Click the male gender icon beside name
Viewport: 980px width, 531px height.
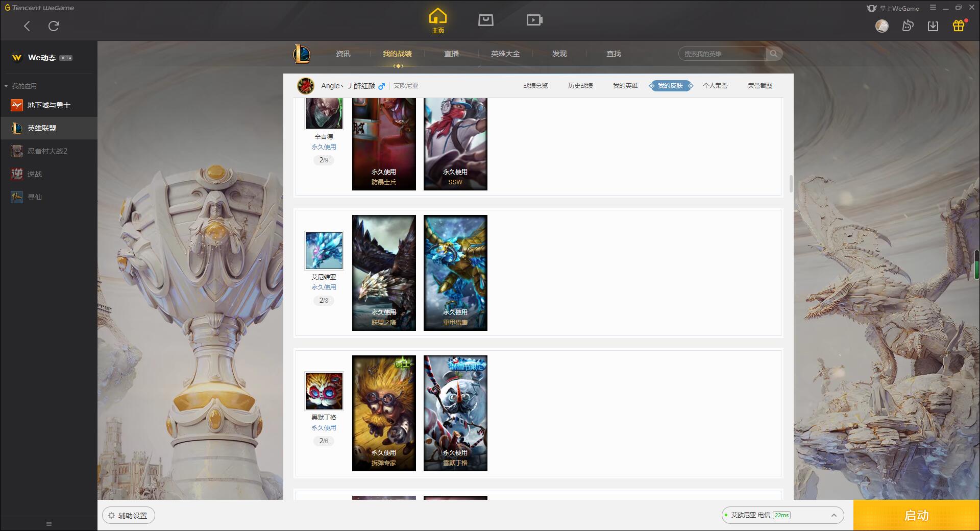click(381, 86)
